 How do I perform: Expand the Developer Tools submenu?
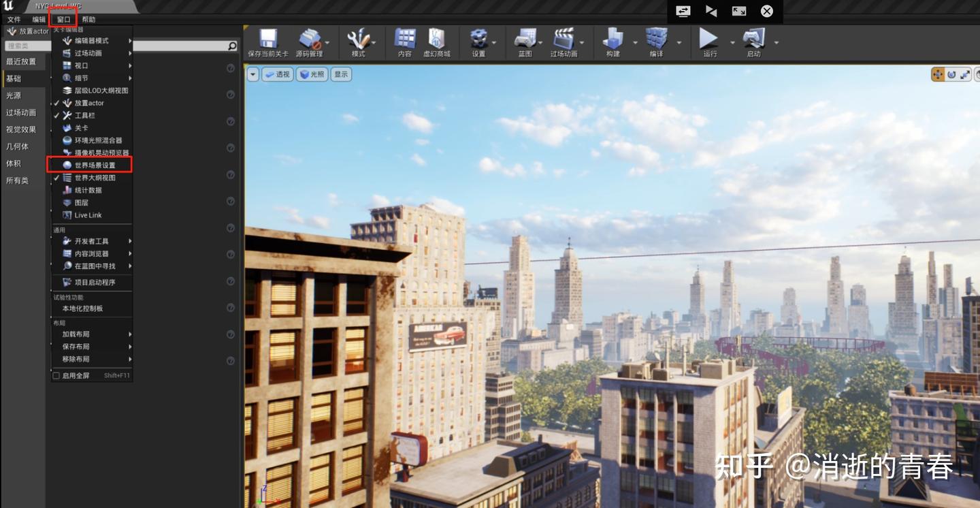92,241
